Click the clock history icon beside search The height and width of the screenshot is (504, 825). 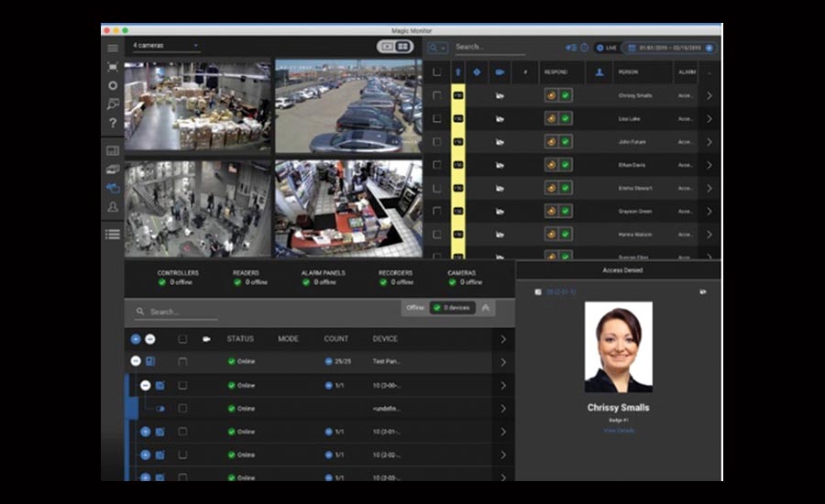point(584,48)
